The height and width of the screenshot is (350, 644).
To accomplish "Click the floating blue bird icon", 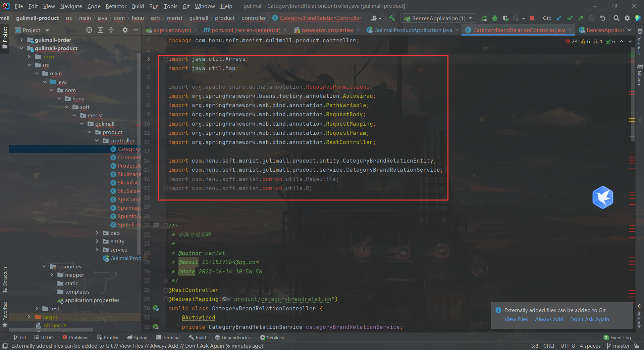I will (603, 198).
